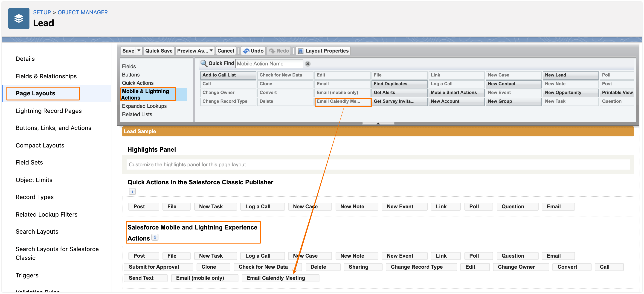
Task: Select the Email Calendly Meeting action in the layout
Action: (x=280, y=278)
